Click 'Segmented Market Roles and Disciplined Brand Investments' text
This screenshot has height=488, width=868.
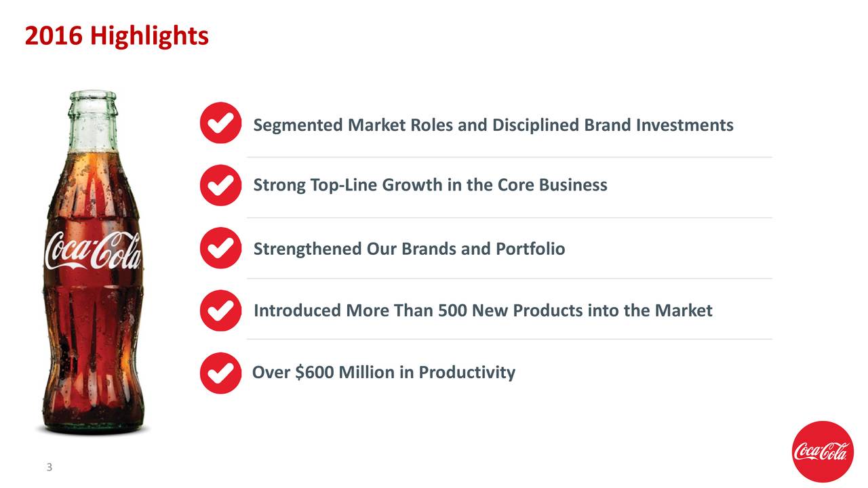[x=493, y=125]
